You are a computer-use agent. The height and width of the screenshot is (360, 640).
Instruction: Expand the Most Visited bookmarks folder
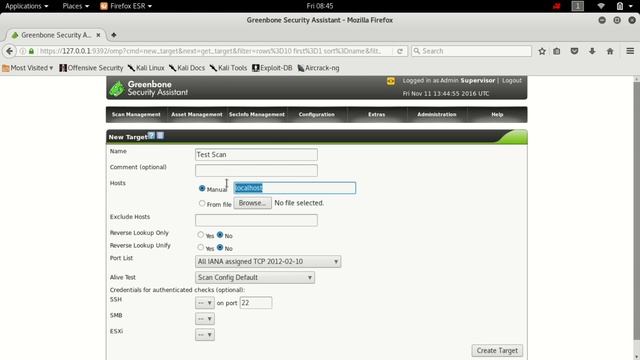point(28,68)
